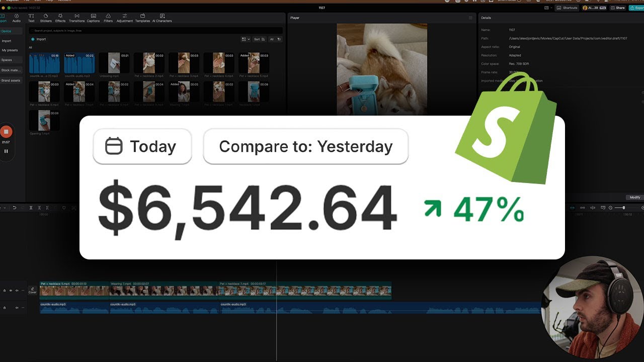Viewport: 644px width, 362px height.
Task: Select Import under Device in sidebar
Action: pos(7,41)
